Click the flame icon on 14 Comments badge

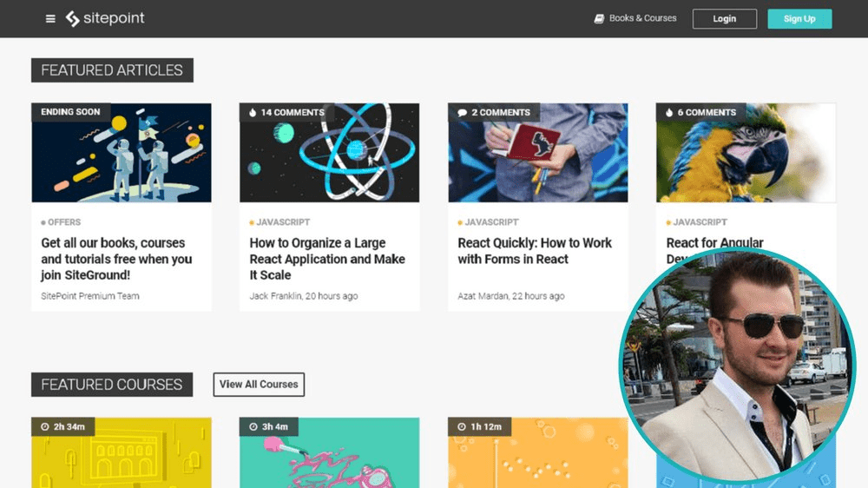click(x=253, y=112)
